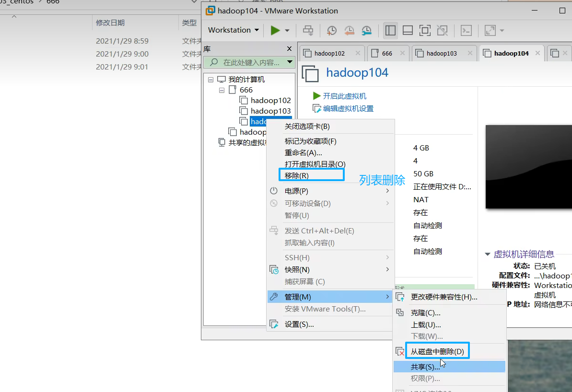Choose Settings (S) in context menu
The image size is (572, 392).
[330, 324]
